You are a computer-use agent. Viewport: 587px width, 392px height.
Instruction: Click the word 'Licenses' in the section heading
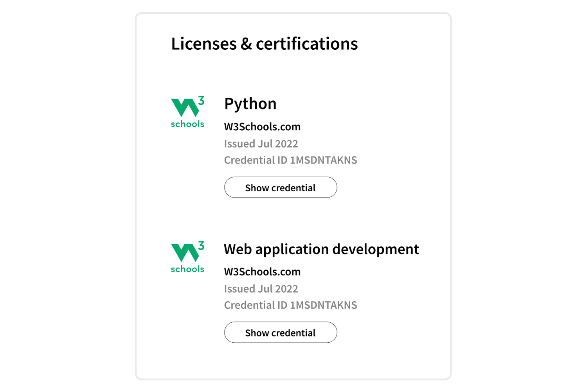[x=204, y=43]
